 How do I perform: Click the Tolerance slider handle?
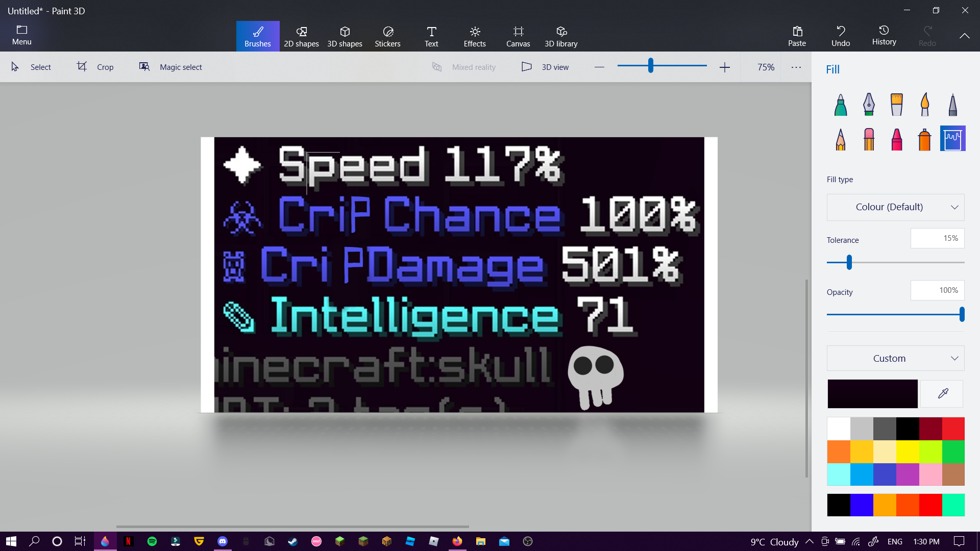[849, 262]
